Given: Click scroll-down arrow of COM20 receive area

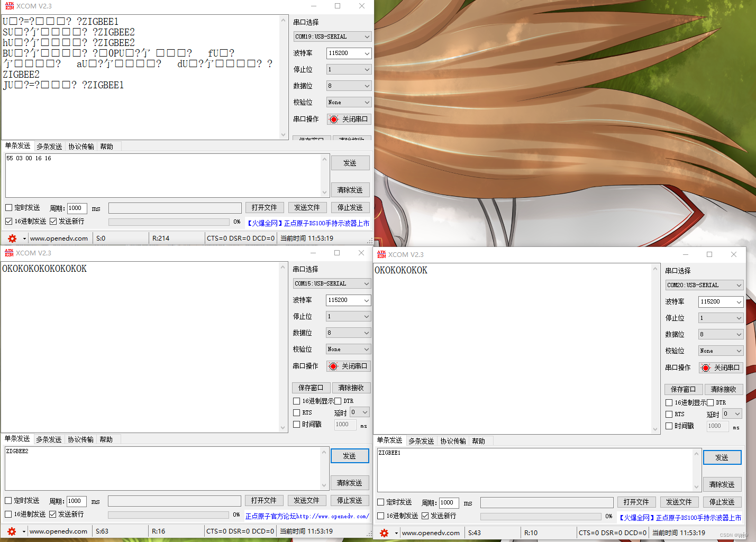Looking at the screenshot, I should (655, 429).
